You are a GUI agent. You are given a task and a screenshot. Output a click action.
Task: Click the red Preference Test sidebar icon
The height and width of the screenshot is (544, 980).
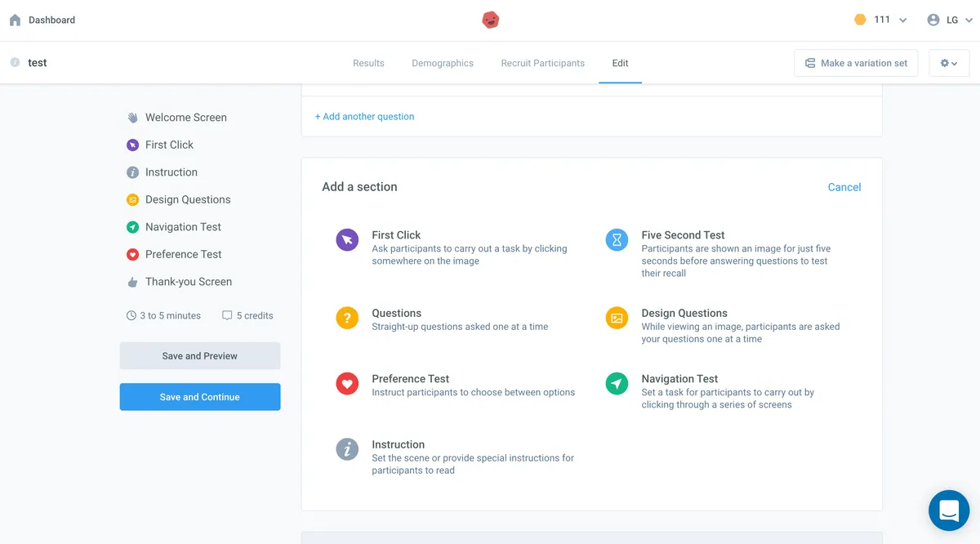[132, 254]
